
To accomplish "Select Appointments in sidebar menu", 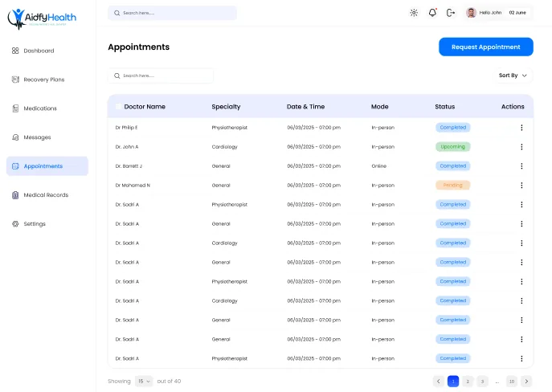I will [x=47, y=166].
